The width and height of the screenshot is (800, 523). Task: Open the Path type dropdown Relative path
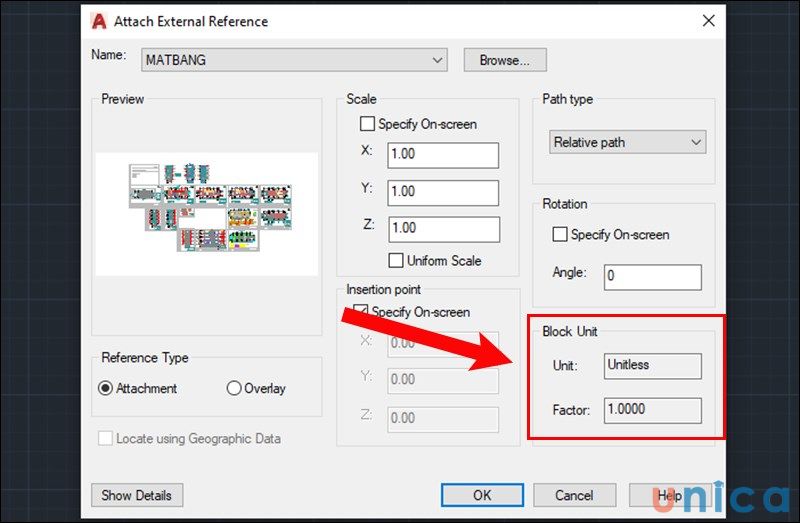pyautogui.click(x=628, y=142)
